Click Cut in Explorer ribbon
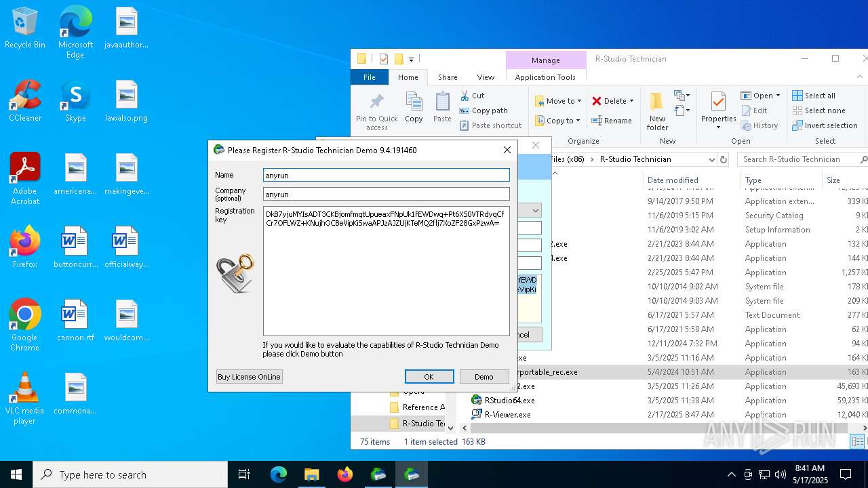Image resolution: width=868 pixels, height=488 pixels. [x=472, y=96]
